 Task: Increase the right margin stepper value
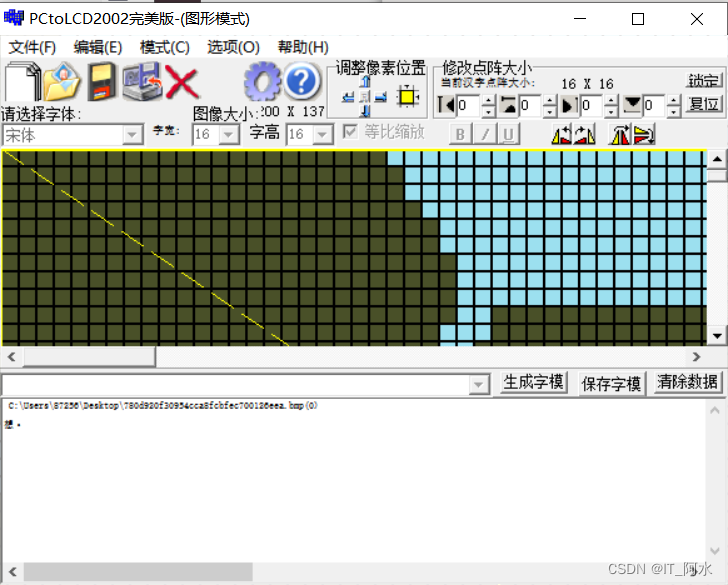pyautogui.click(x=611, y=100)
